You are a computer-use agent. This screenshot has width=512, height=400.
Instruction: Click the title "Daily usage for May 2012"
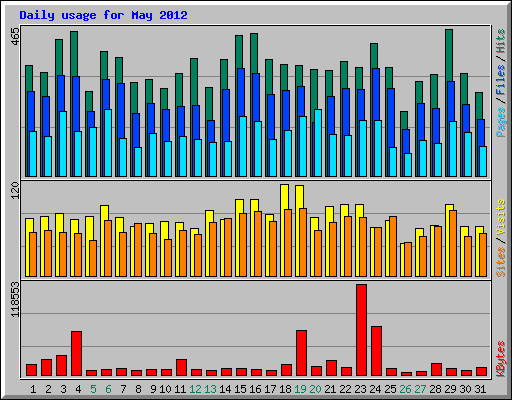point(103,15)
